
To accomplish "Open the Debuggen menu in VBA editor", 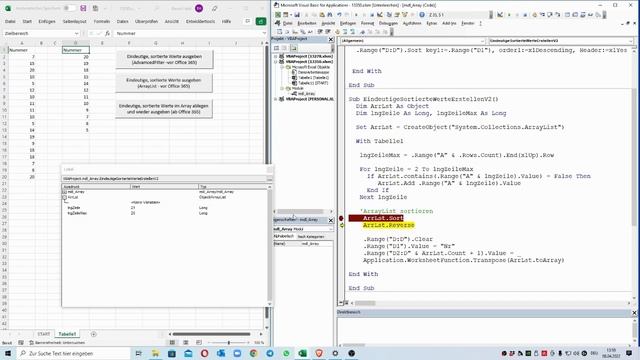I will (x=388, y=23).
